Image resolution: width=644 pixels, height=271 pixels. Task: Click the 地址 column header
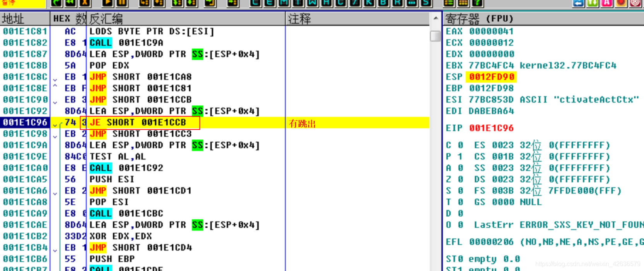pos(25,19)
